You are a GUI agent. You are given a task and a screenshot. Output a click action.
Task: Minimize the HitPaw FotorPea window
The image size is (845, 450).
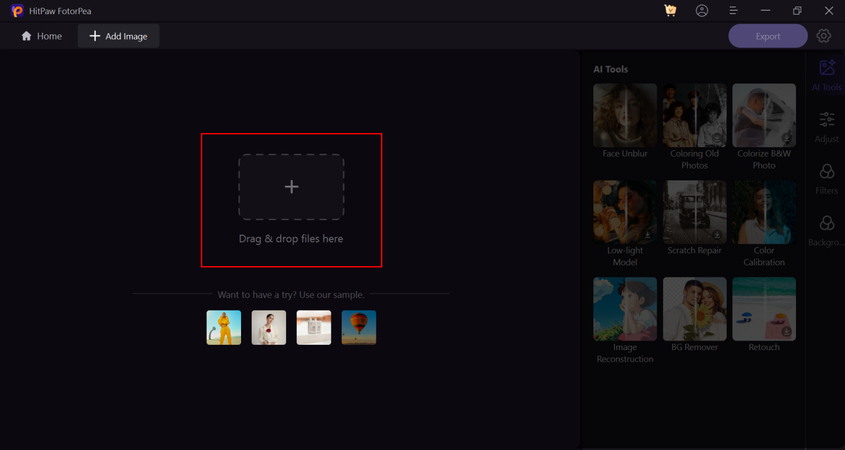click(x=765, y=11)
